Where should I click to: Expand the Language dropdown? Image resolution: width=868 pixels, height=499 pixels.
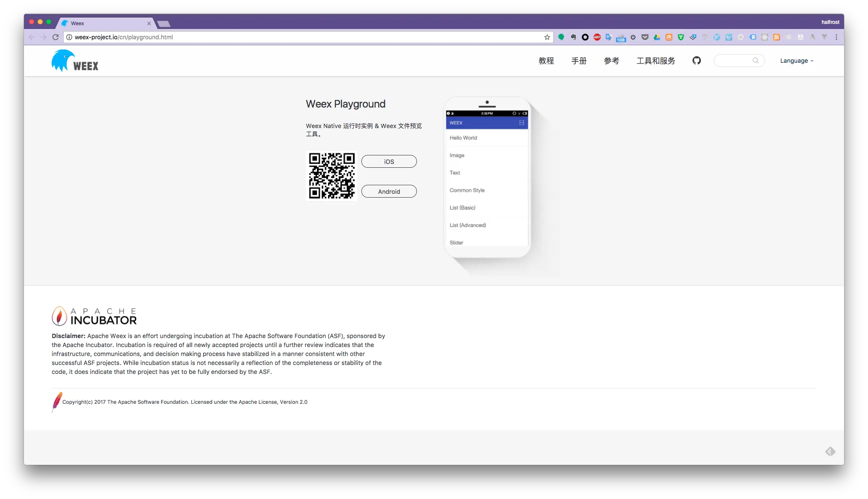(x=797, y=61)
